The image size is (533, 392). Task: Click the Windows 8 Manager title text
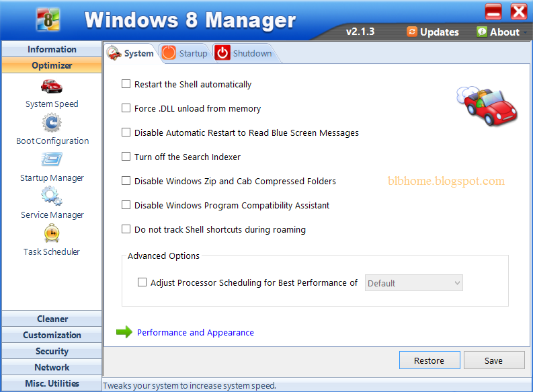coord(190,20)
